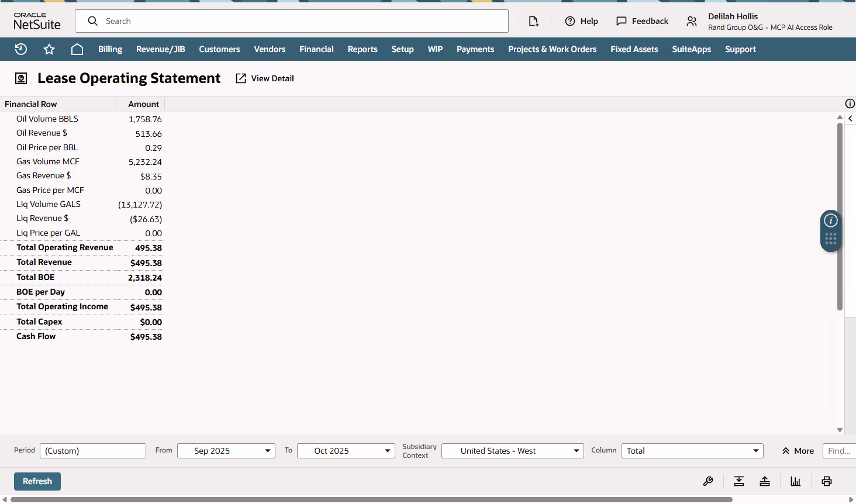The image size is (856, 504).
Task: Expand the Subsidiary Context dropdown
Action: (x=513, y=451)
